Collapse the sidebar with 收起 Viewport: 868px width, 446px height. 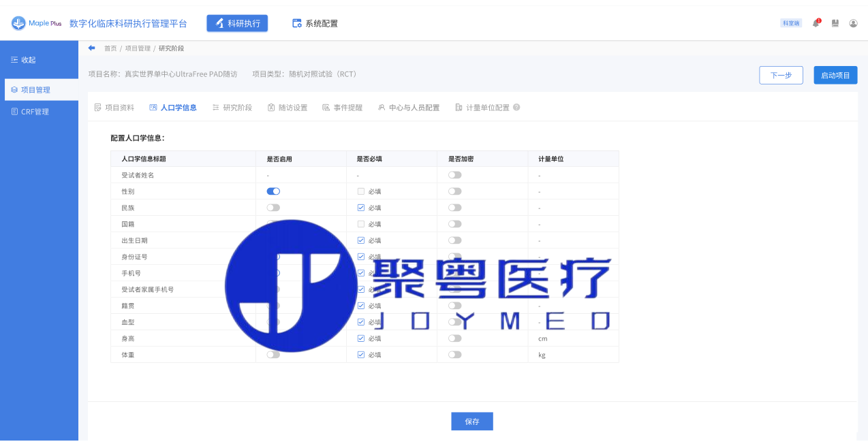pyautogui.click(x=23, y=60)
